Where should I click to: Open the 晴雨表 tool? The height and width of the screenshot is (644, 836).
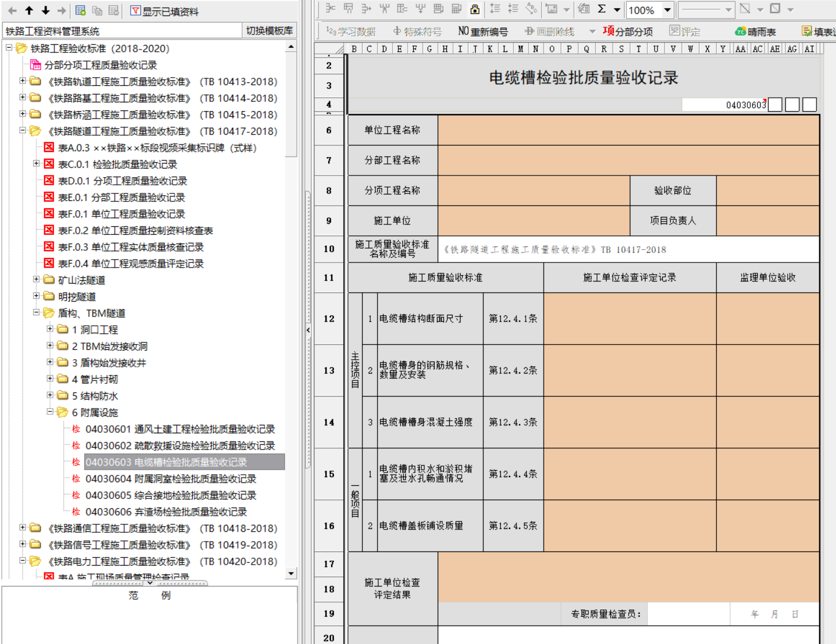(x=755, y=31)
